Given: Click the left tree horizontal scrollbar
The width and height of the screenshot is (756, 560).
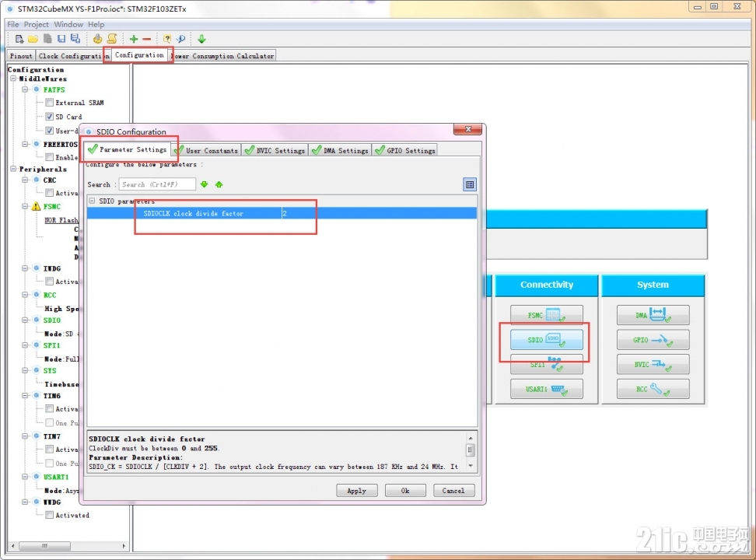Looking at the screenshot, I should 68,545.
